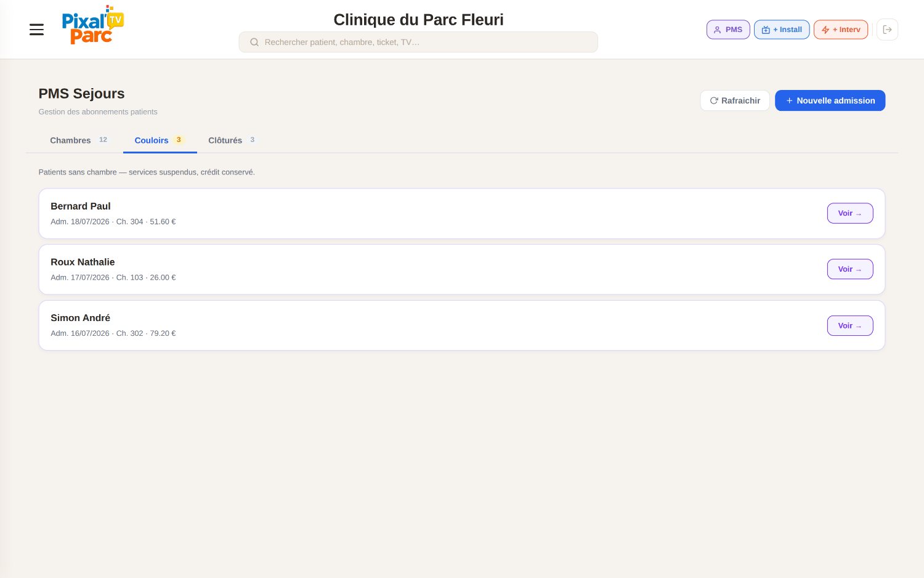Click the search magnifier icon
Viewport: 924px width, 578px height.
pos(254,43)
